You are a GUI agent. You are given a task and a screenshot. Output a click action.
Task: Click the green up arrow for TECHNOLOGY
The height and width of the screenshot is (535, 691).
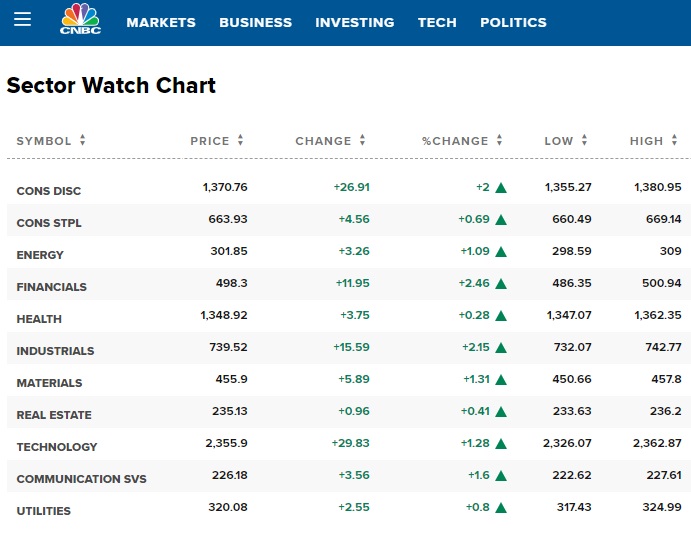coord(501,444)
